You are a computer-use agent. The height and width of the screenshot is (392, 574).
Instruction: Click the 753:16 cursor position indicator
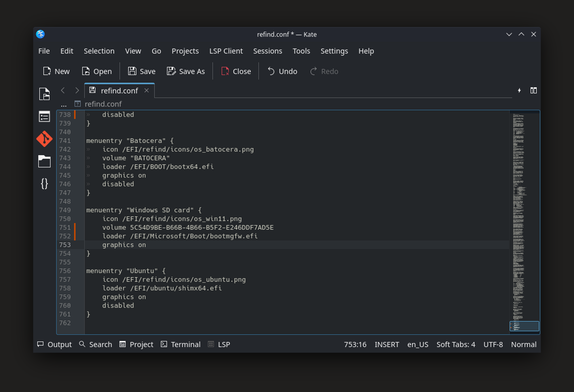click(355, 345)
